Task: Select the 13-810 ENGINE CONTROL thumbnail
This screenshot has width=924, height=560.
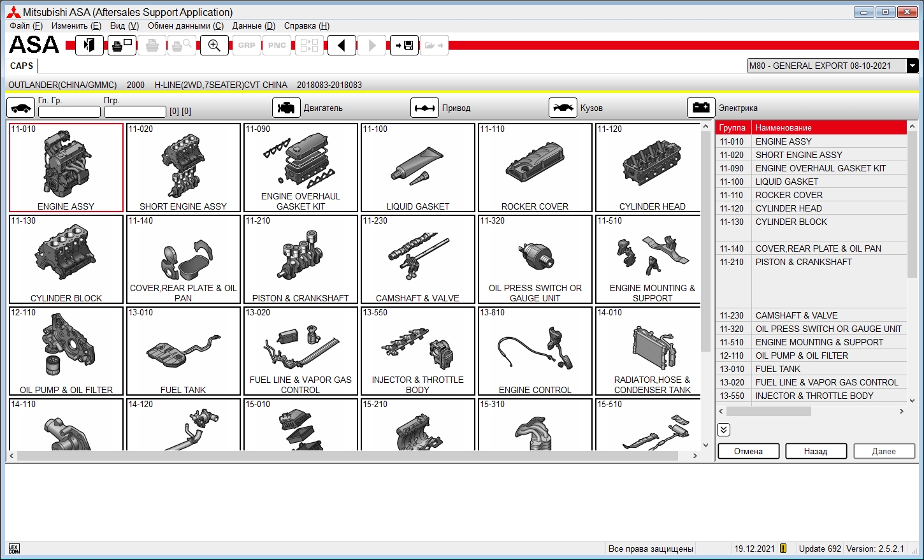Action: coord(535,351)
